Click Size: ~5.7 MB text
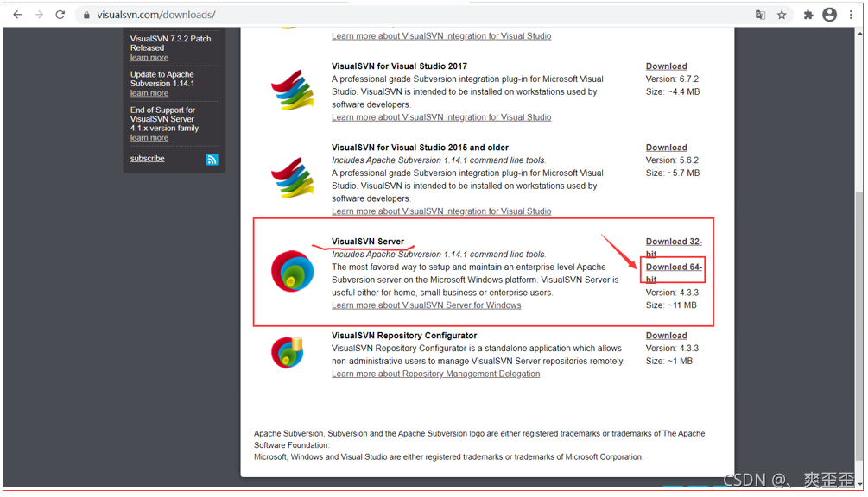The width and height of the screenshot is (868, 497). 673,173
